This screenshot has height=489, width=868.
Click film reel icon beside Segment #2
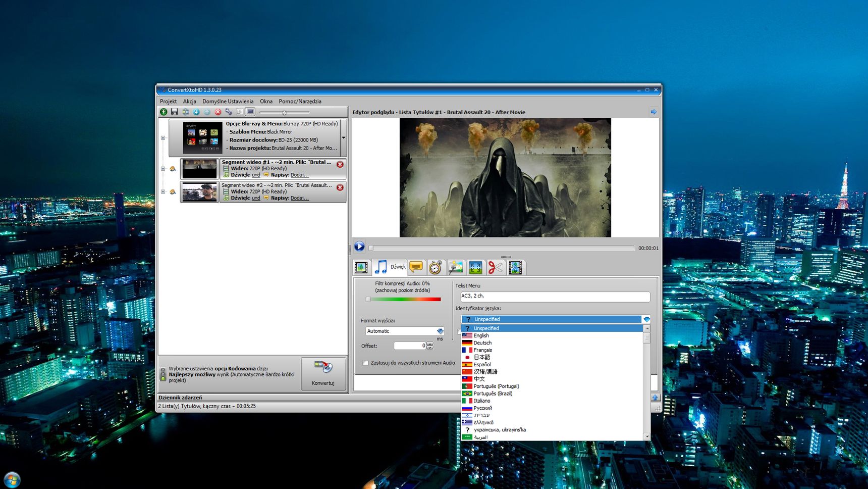tap(173, 192)
